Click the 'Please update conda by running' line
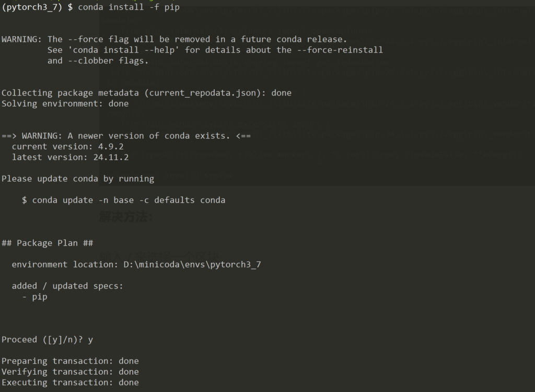This screenshot has width=535, height=392. point(78,179)
